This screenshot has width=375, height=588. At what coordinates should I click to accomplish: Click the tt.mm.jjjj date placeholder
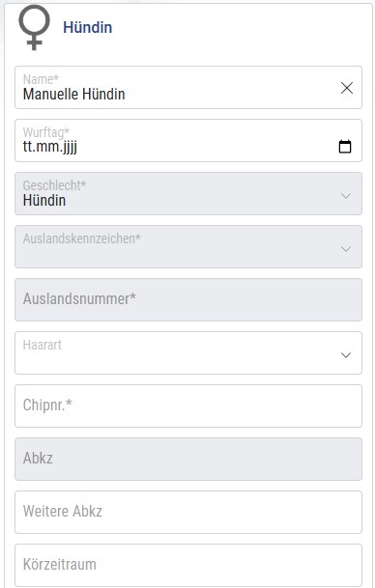point(50,147)
